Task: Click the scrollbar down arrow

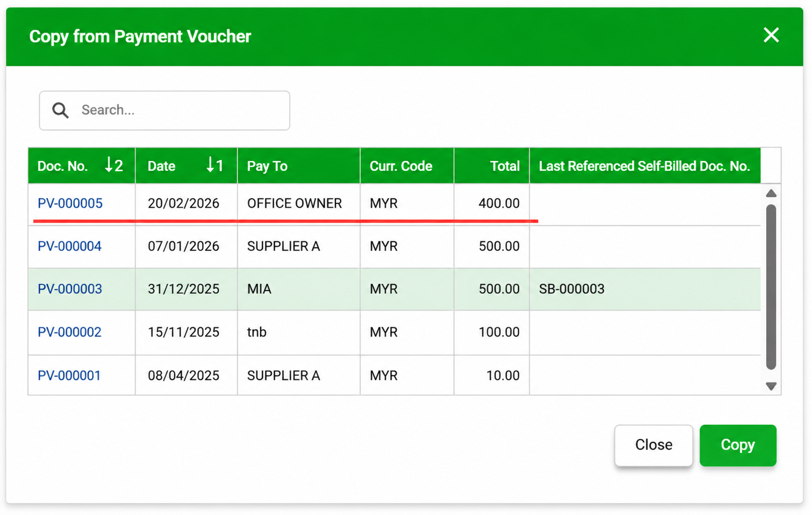Action: tap(771, 386)
